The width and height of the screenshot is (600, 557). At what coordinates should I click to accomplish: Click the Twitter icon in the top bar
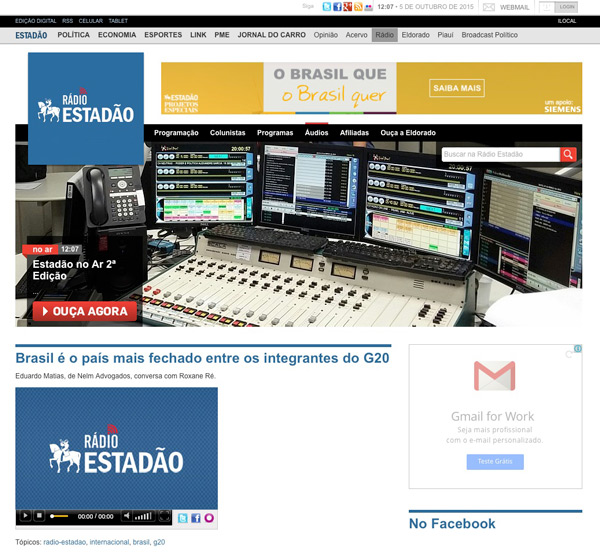326,7
